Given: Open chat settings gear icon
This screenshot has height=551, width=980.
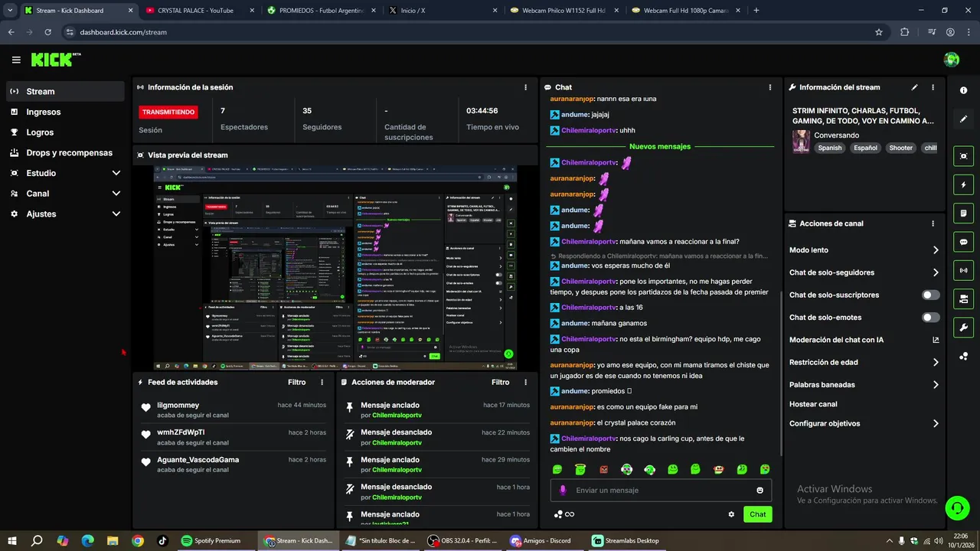Looking at the screenshot, I should pos(731,514).
